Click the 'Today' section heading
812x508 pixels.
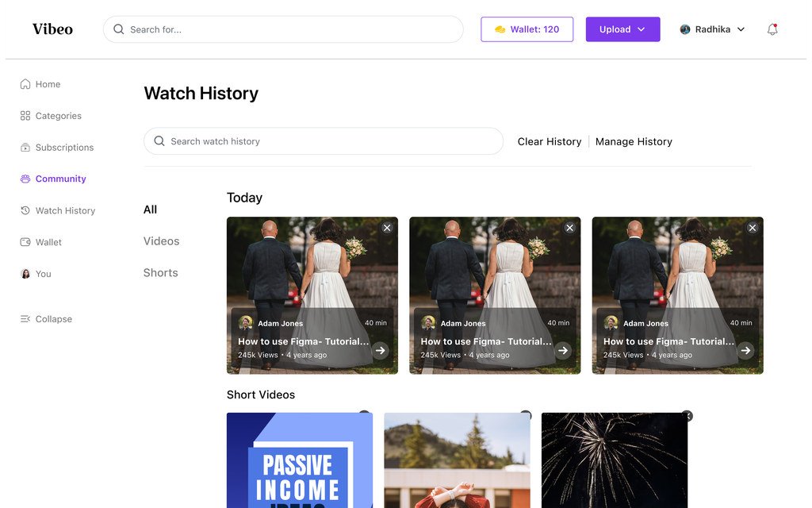pyautogui.click(x=244, y=198)
